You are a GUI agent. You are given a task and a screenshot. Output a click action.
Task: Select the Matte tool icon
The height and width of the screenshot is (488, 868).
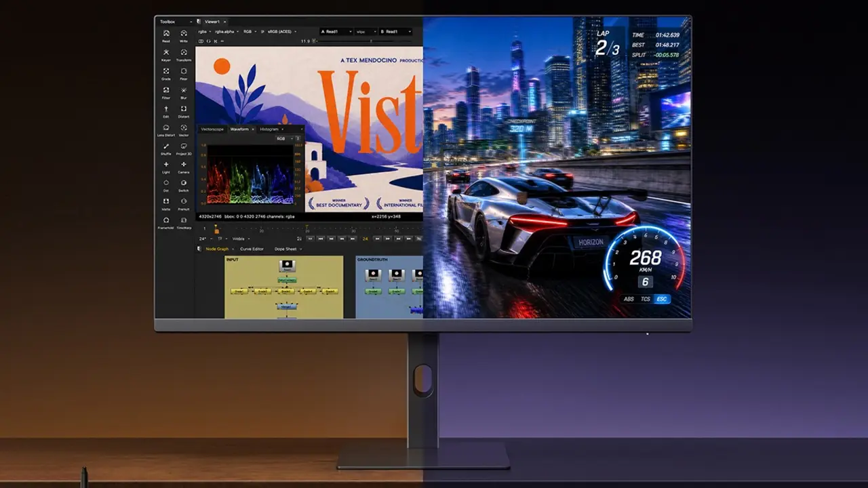[x=166, y=202]
